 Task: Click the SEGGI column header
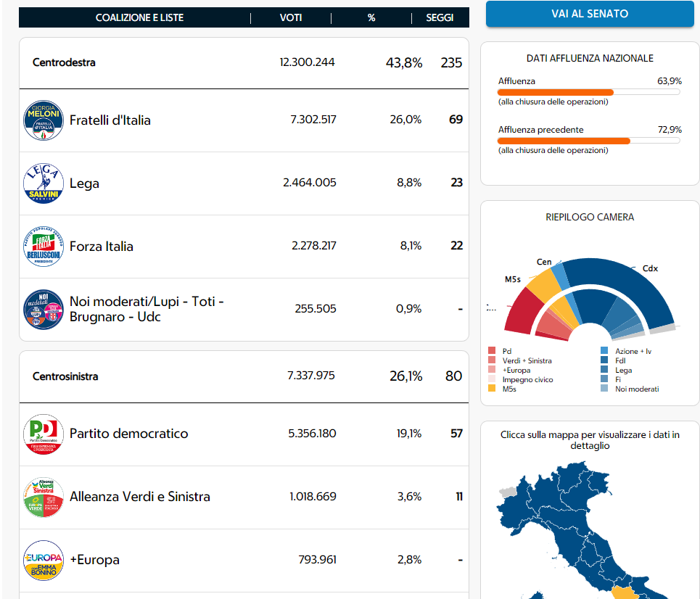pos(440,18)
